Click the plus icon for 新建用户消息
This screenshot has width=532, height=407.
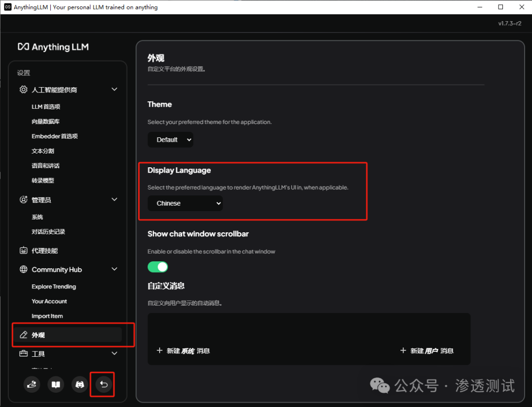click(x=403, y=350)
